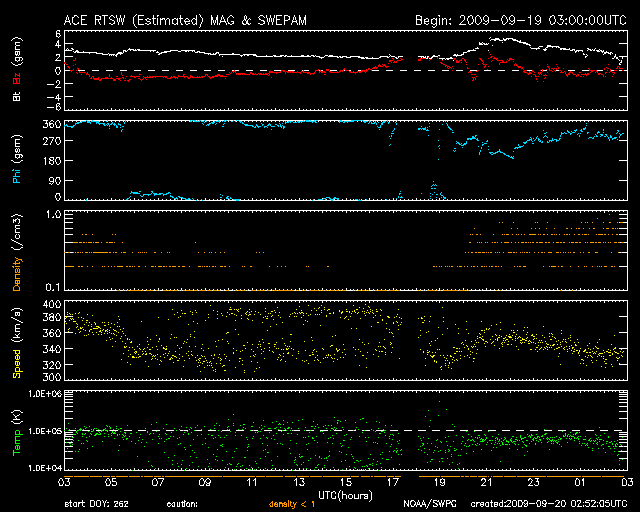
Task: Select the 19 hour tick on time axis
Action: [x=438, y=483]
